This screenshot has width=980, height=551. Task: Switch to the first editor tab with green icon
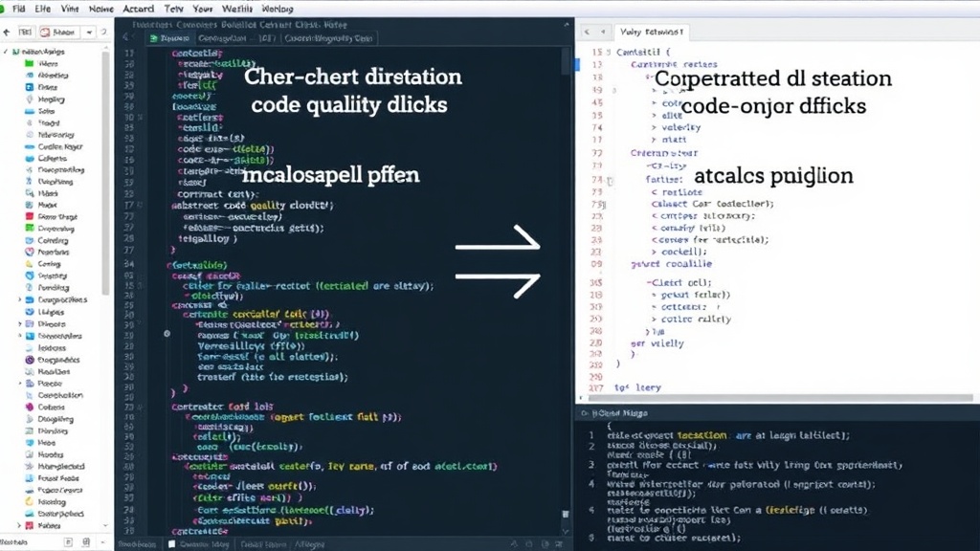[x=170, y=38]
